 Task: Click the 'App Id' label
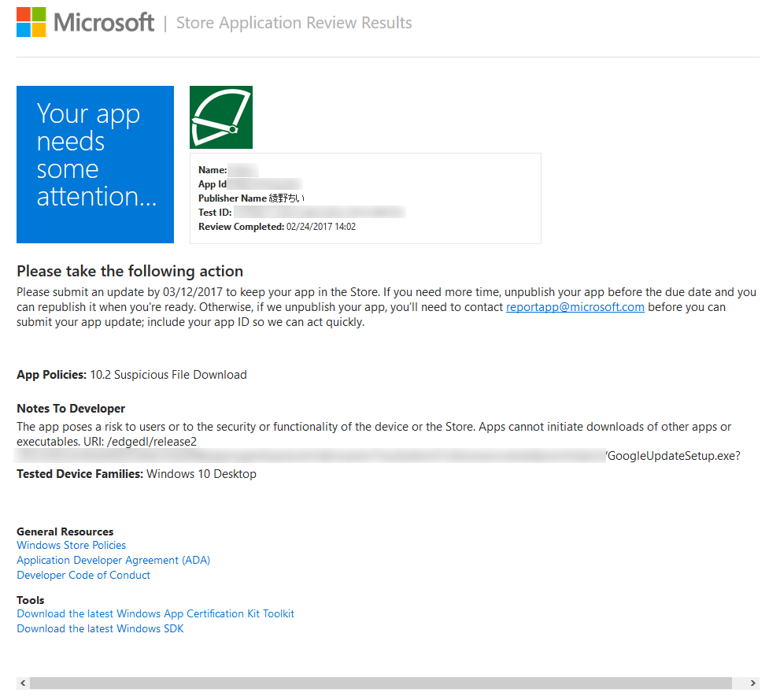click(213, 184)
